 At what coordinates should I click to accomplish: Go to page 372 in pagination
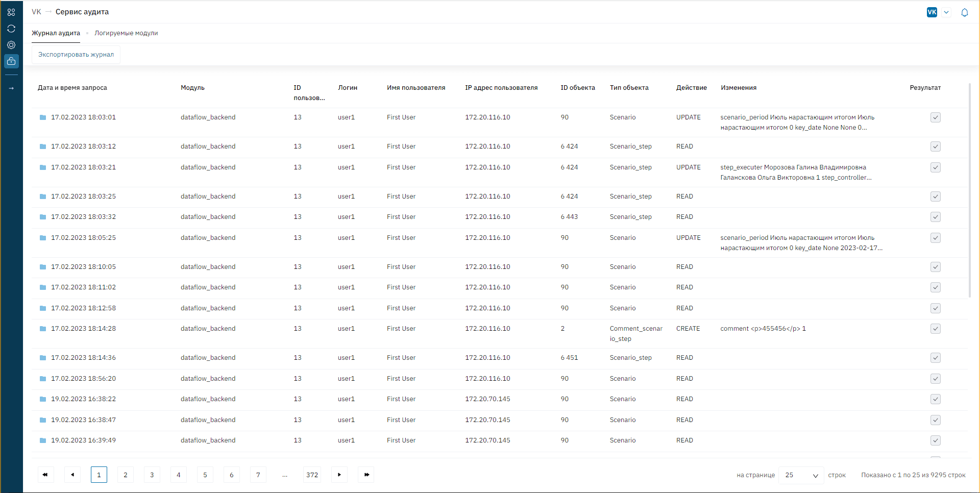pos(312,475)
